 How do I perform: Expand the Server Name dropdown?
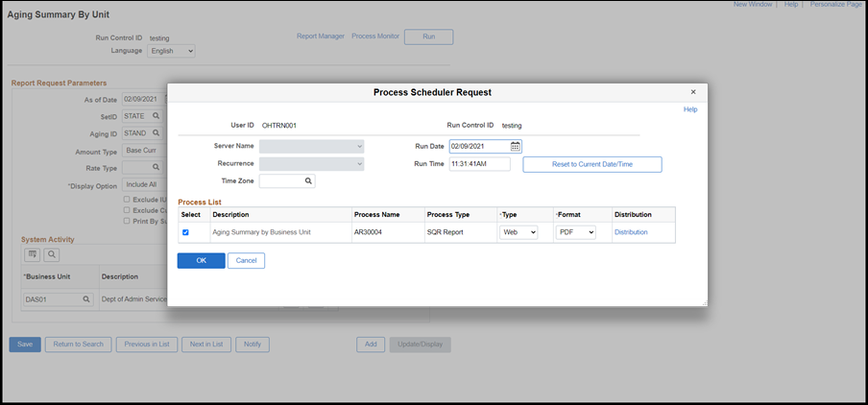pyautogui.click(x=311, y=146)
